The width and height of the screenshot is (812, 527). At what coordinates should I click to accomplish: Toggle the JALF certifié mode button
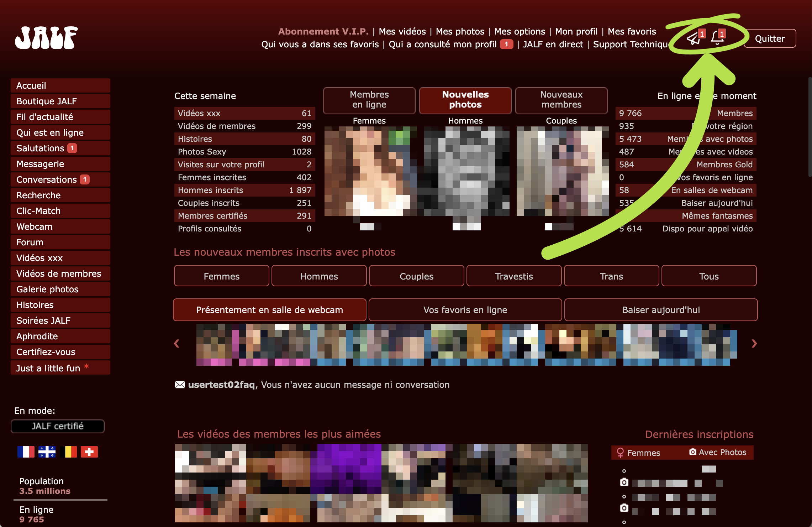(x=58, y=426)
